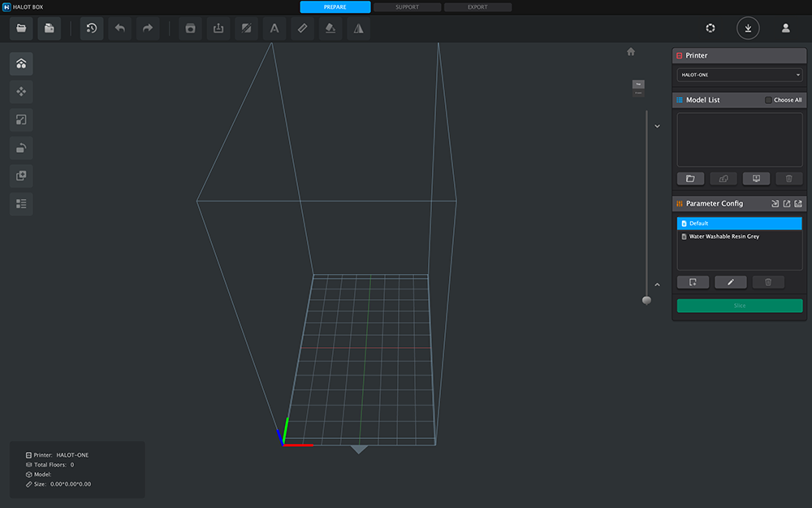The height and width of the screenshot is (508, 812).
Task: Select the ruler measure tool
Action: click(302, 28)
